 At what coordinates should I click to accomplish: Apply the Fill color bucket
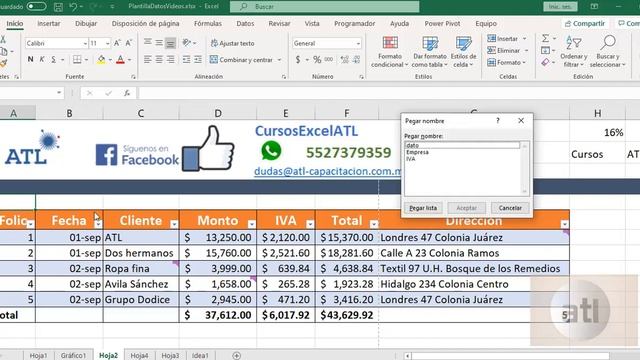(x=101, y=60)
